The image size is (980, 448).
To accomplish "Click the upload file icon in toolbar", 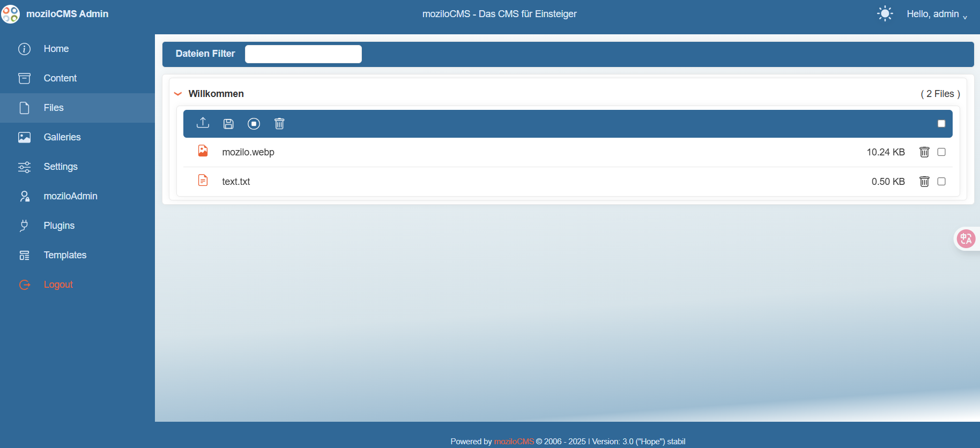I will (x=203, y=123).
